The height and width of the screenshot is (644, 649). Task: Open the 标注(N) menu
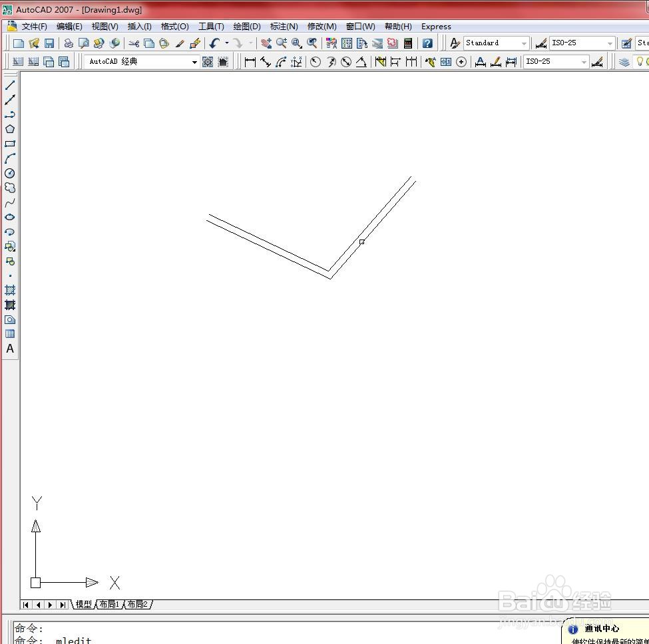tap(284, 27)
